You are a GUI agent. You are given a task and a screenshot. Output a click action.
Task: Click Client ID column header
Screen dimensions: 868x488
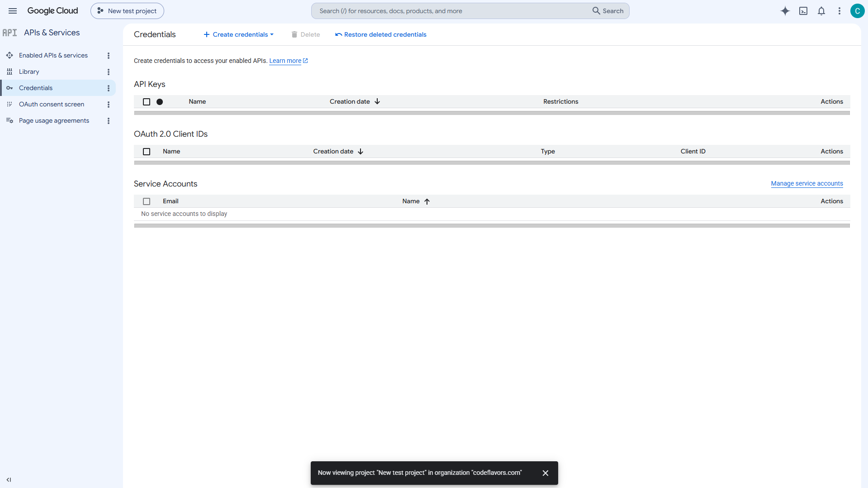[x=693, y=151]
